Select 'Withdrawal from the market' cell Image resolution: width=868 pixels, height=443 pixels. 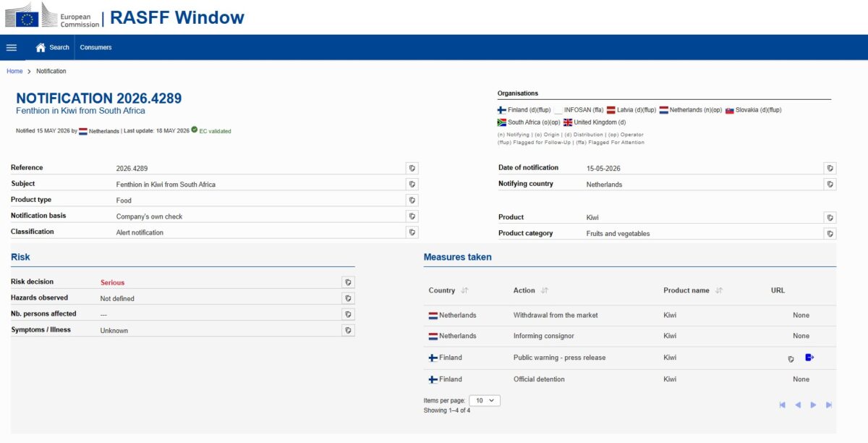pos(556,315)
